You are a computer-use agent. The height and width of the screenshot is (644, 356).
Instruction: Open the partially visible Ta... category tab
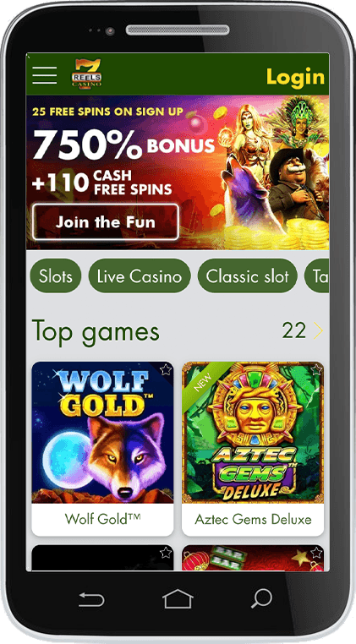[x=316, y=276]
